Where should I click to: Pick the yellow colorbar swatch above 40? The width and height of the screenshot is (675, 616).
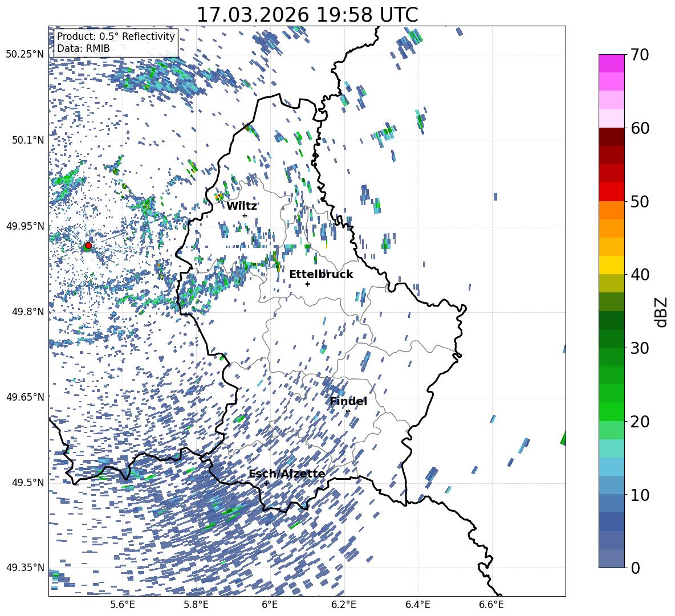click(612, 265)
